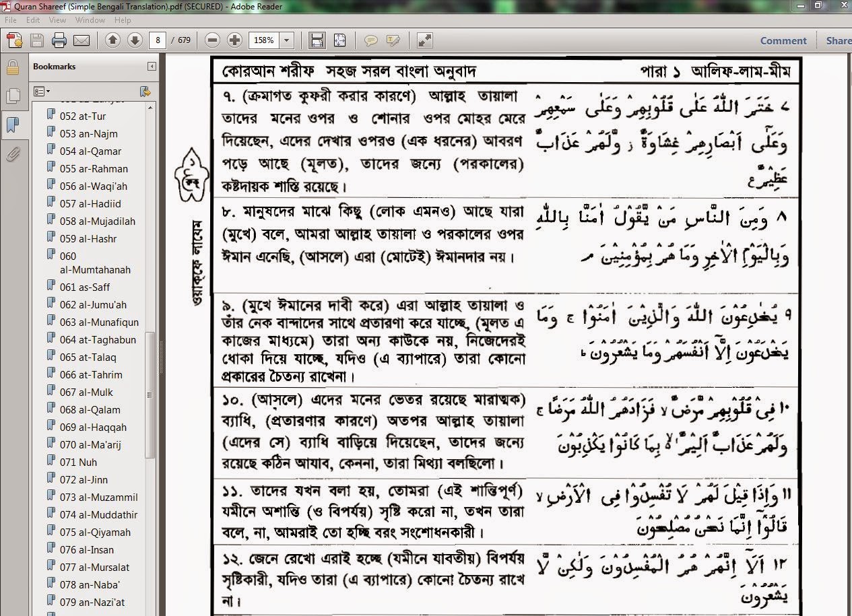Viewport: 852px width, 616px height.
Task: Click the Comment button
Action: tap(783, 40)
